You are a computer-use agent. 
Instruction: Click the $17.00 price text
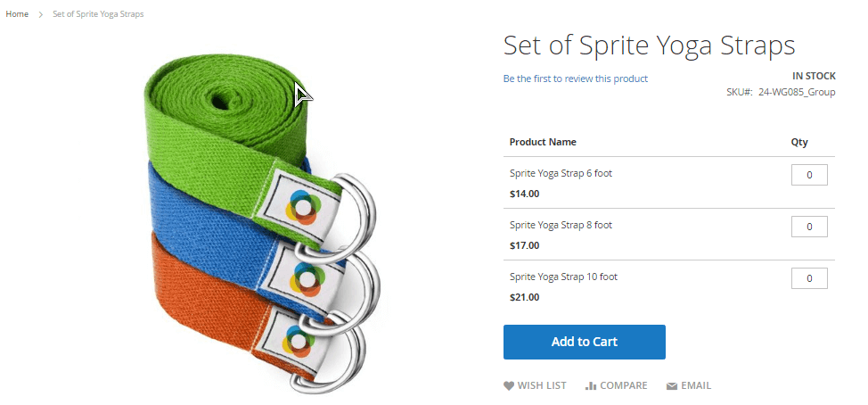click(524, 245)
